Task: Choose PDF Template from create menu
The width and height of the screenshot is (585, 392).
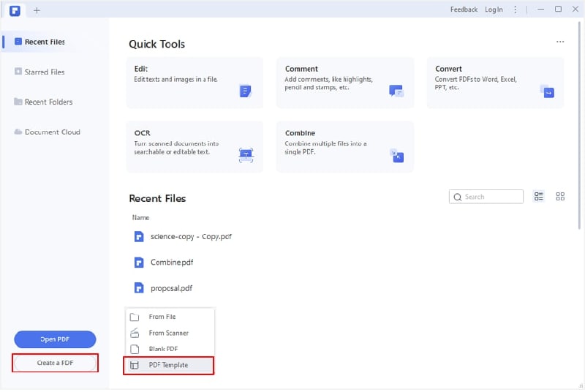Action: (x=168, y=365)
